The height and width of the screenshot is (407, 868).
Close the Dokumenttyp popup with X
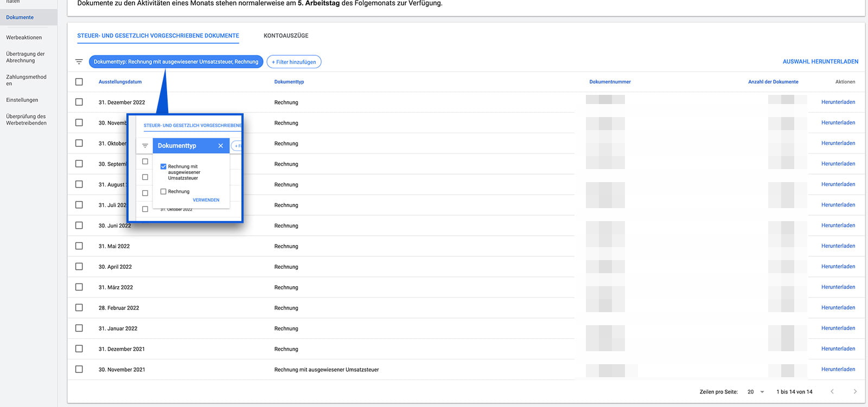click(x=221, y=146)
